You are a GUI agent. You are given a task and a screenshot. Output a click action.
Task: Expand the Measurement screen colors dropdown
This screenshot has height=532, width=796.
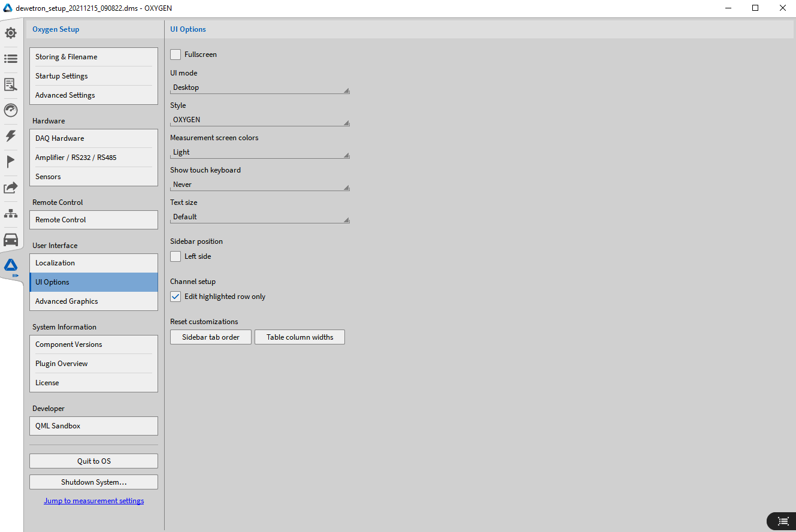click(259, 152)
